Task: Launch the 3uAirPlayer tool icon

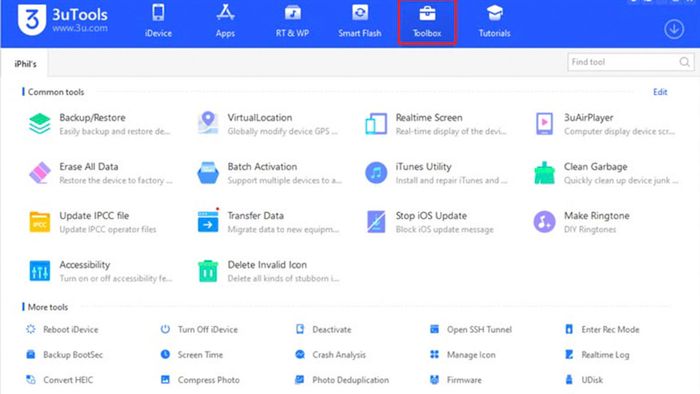Action: pos(544,124)
